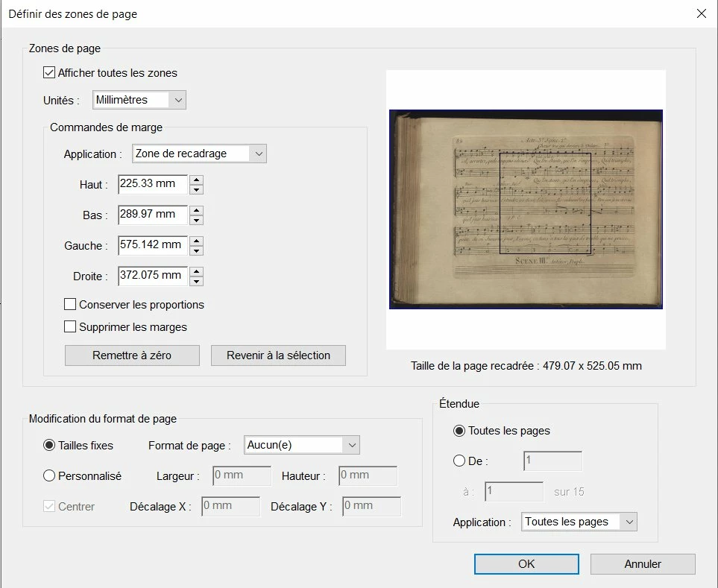Image resolution: width=718 pixels, height=588 pixels.
Task: Increase the Haut margin with up arrow
Action: 196,180
